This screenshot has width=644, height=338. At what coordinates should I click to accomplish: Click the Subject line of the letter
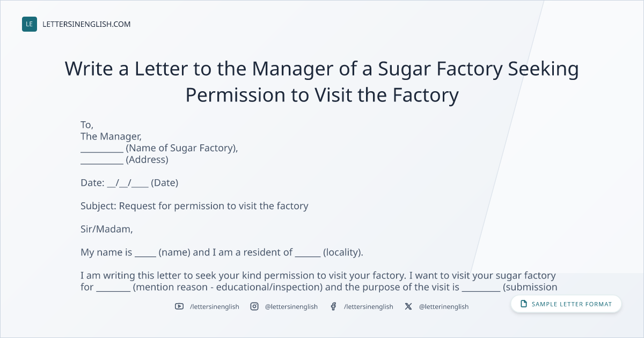[194, 206]
